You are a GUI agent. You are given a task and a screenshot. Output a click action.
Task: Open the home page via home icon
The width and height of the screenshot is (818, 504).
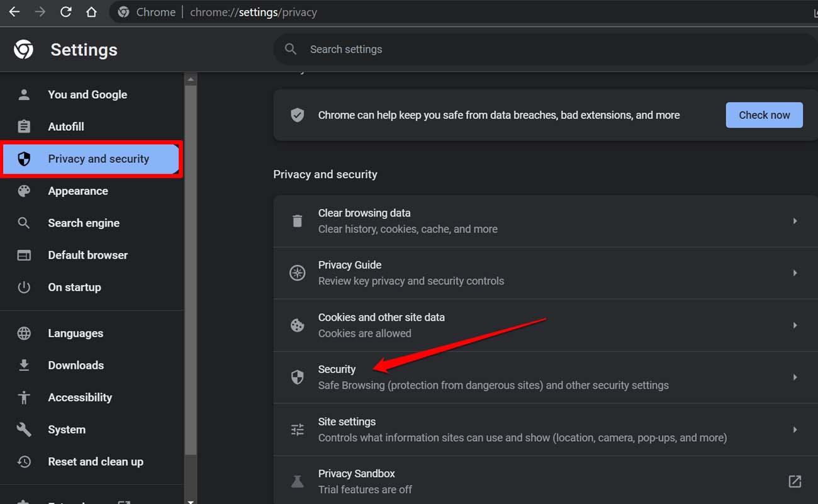(91, 12)
